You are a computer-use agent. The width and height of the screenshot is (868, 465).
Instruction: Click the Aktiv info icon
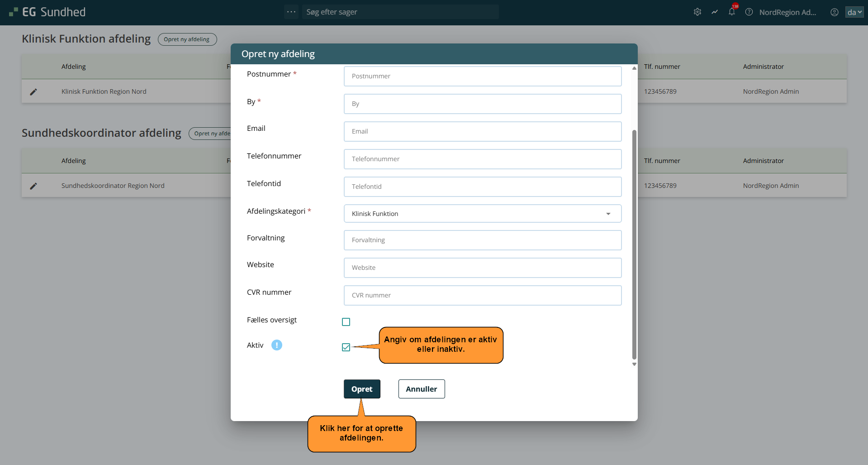pos(276,345)
